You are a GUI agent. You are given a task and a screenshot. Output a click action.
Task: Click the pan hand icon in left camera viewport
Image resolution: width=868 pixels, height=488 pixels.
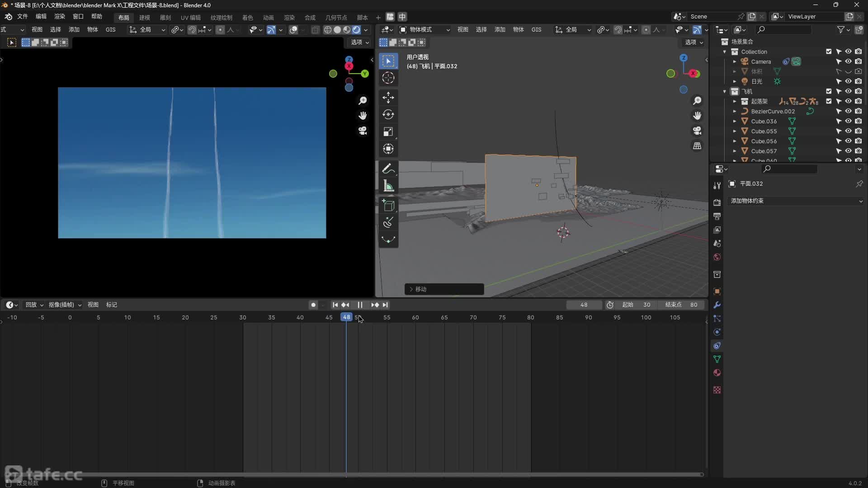363,116
